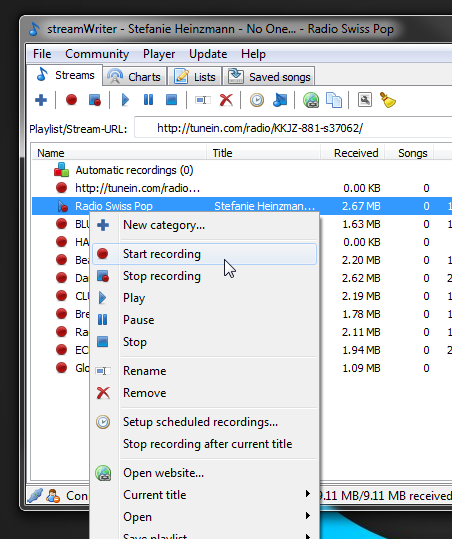Click the Pause toolbar icon
This screenshot has height=539, width=452.
pos(148,100)
